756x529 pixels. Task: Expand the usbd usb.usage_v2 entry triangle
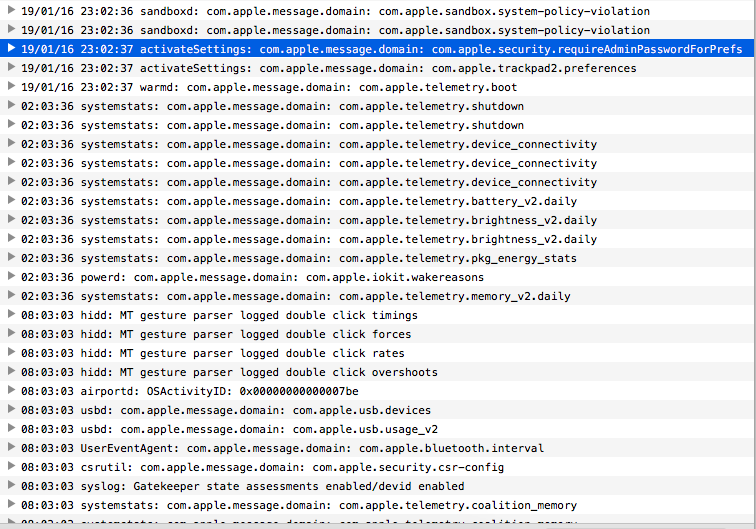click(12, 428)
